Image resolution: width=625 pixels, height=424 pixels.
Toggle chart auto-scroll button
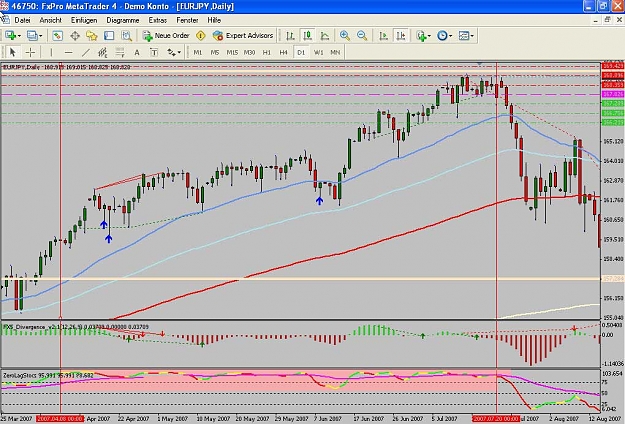[x=383, y=36]
